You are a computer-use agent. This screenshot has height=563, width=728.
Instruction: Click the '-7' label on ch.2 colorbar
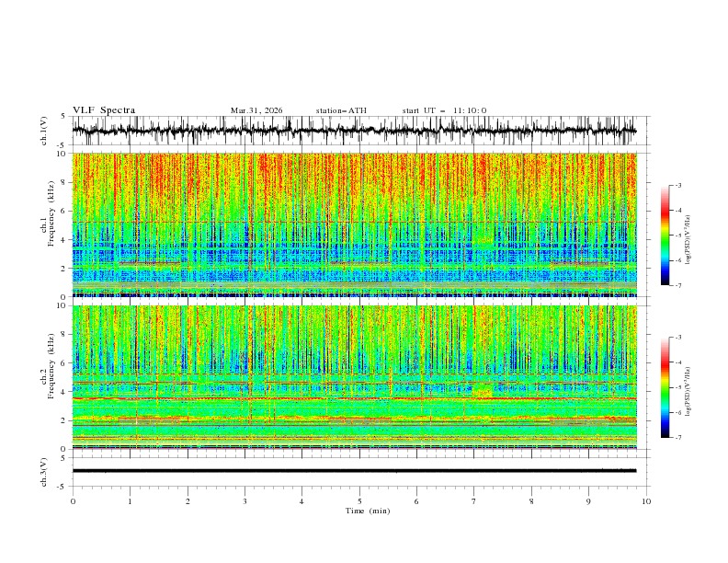coord(677,437)
